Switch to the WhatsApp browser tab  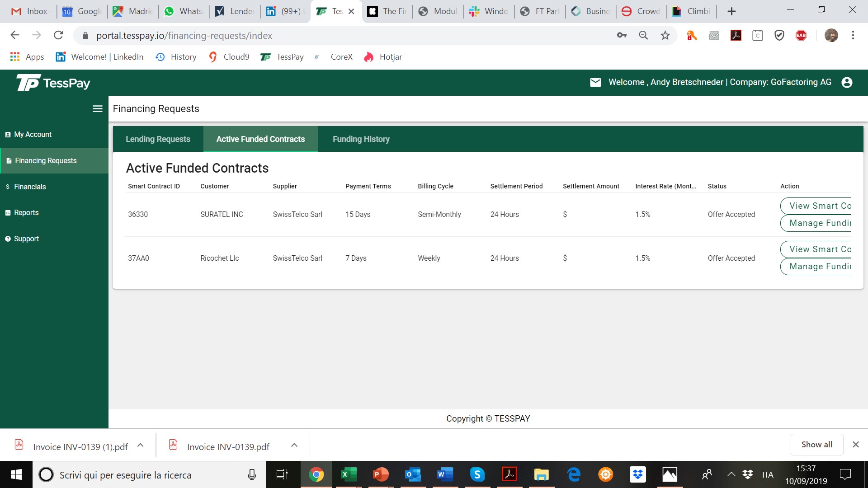[x=184, y=11]
